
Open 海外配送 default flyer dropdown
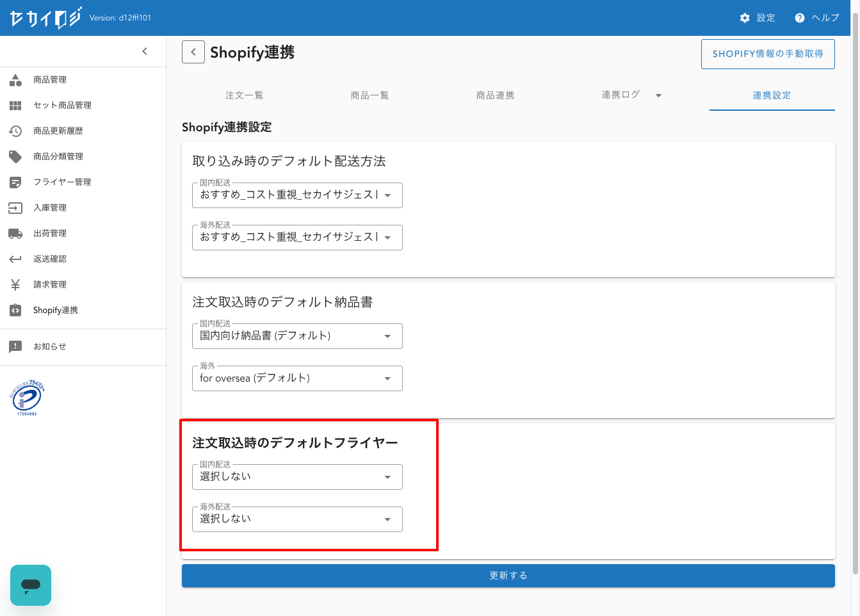pos(297,519)
